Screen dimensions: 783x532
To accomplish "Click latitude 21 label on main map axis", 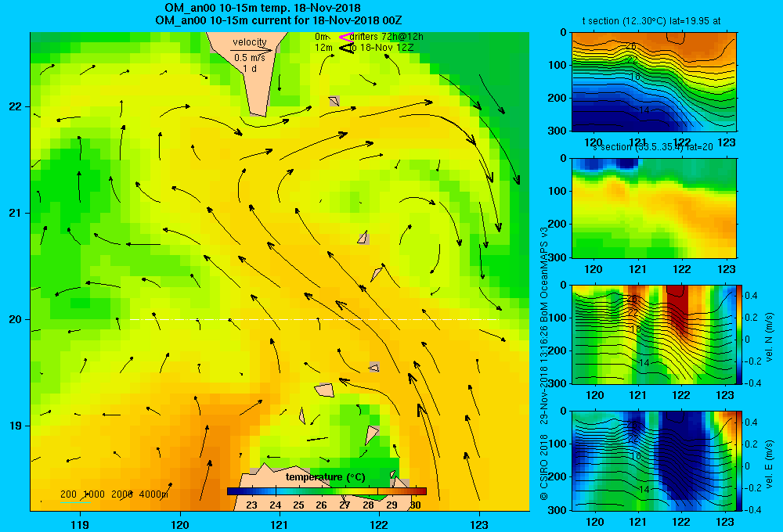I will coord(16,213).
